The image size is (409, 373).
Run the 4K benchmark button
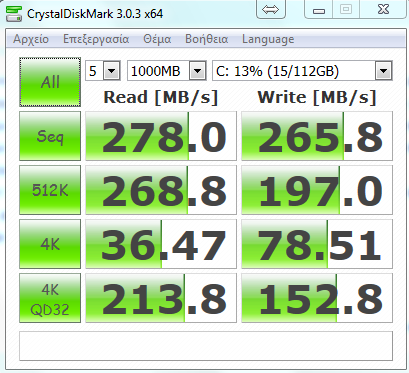[x=50, y=244]
